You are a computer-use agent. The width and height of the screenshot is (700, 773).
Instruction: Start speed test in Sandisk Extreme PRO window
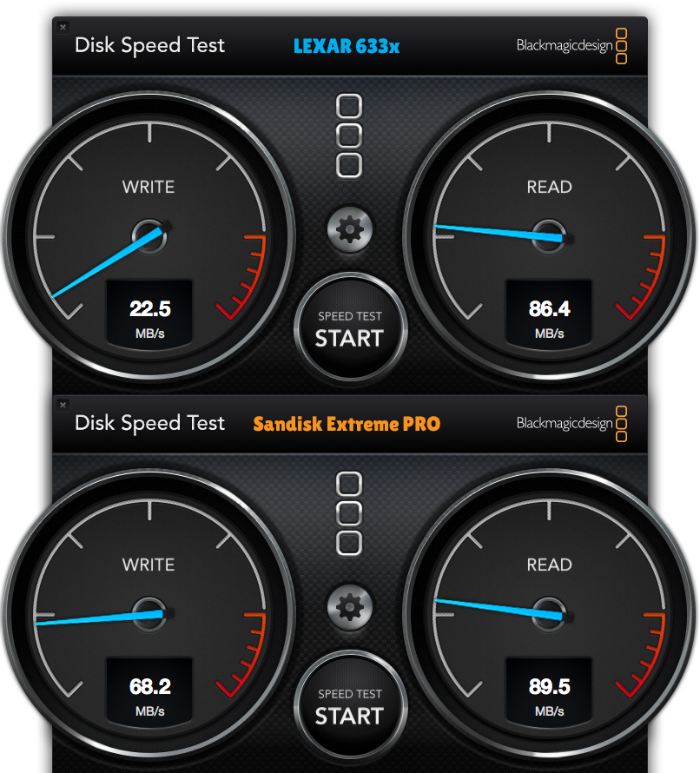[x=350, y=707]
